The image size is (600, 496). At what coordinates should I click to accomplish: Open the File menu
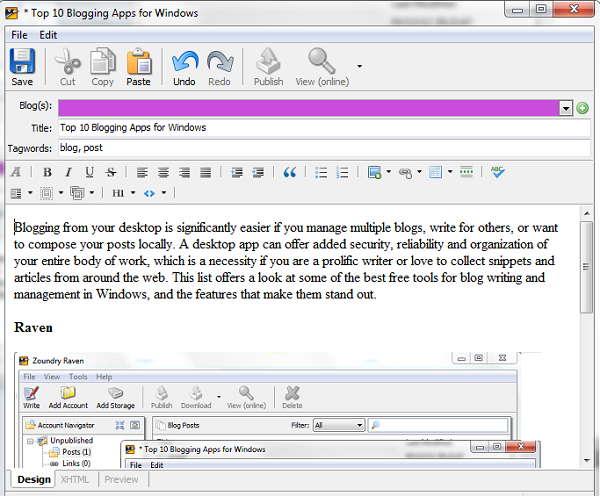(x=19, y=35)
